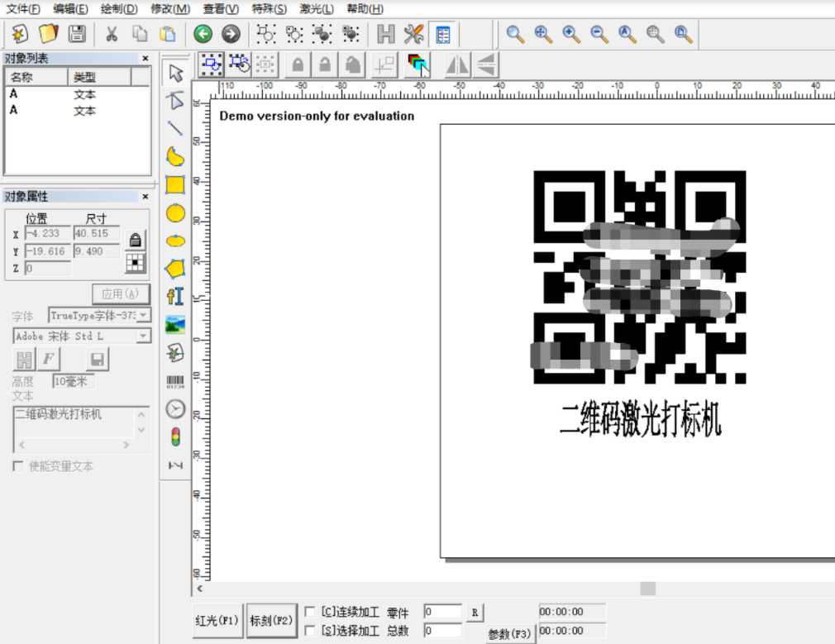Select the rectangle drawing tool
835x644 pixels.
tap(175, 185)
